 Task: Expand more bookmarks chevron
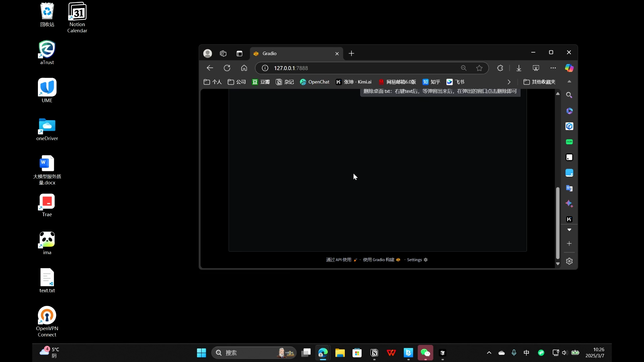[509, 82]
